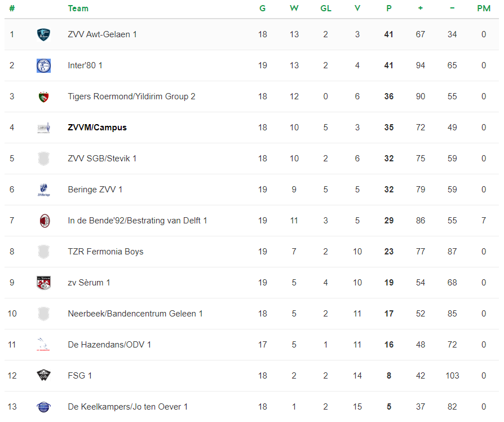This screenshot has height=422, width=504.
Task: Select the In de Bende'92/Bestrating van Delft row
Action: (251, 221)
